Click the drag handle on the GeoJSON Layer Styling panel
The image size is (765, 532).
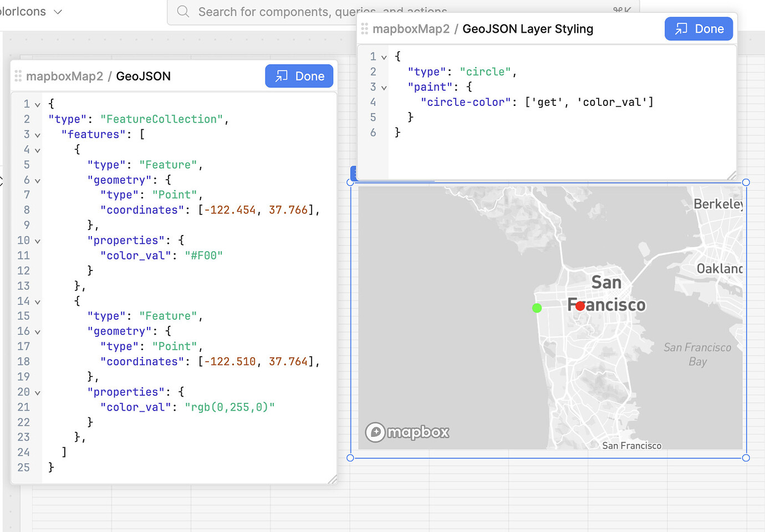365,28
